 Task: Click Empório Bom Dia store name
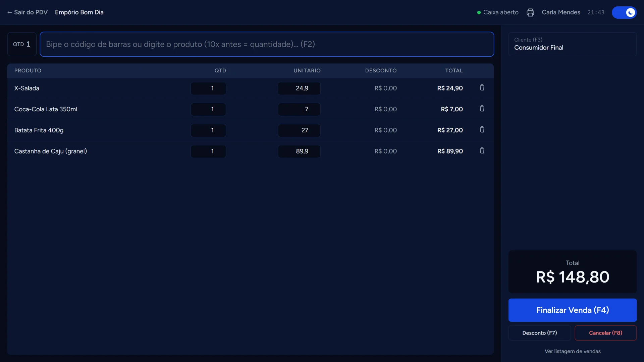[x=79, y=12]
